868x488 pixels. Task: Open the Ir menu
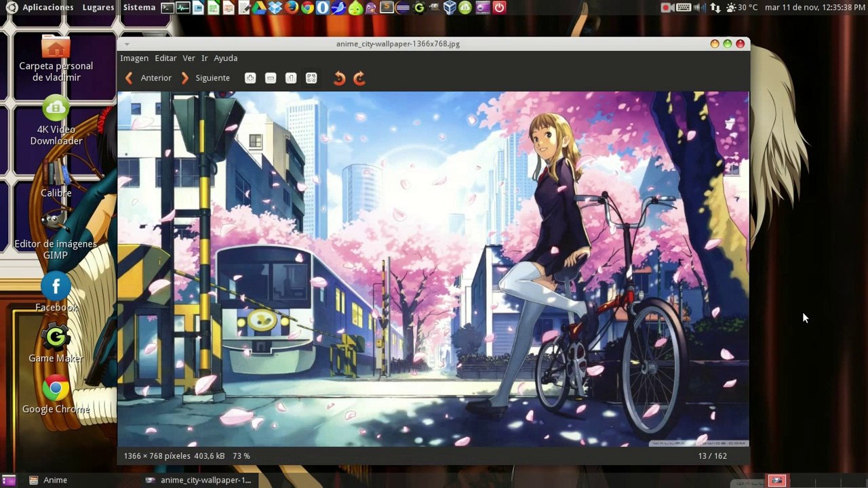pos(204,58)
